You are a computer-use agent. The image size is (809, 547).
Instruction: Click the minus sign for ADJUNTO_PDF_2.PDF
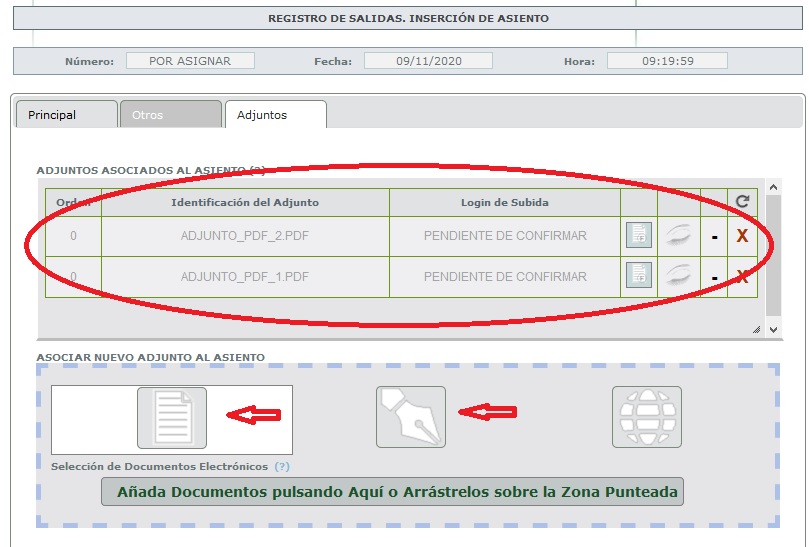point(714,237)
